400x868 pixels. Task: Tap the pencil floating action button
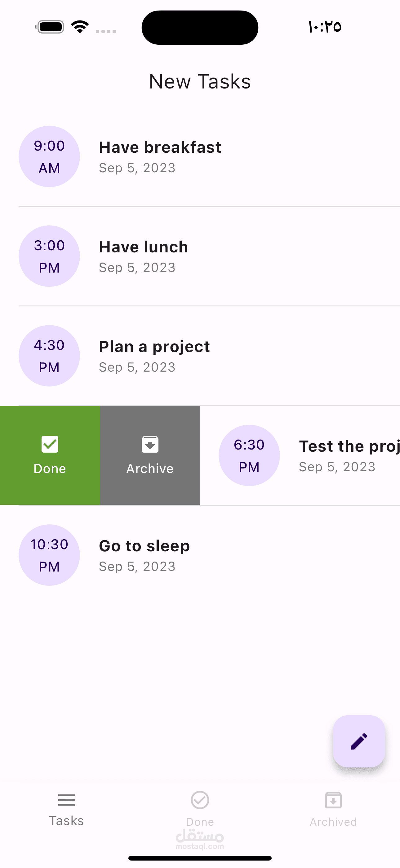click(359, 741)
